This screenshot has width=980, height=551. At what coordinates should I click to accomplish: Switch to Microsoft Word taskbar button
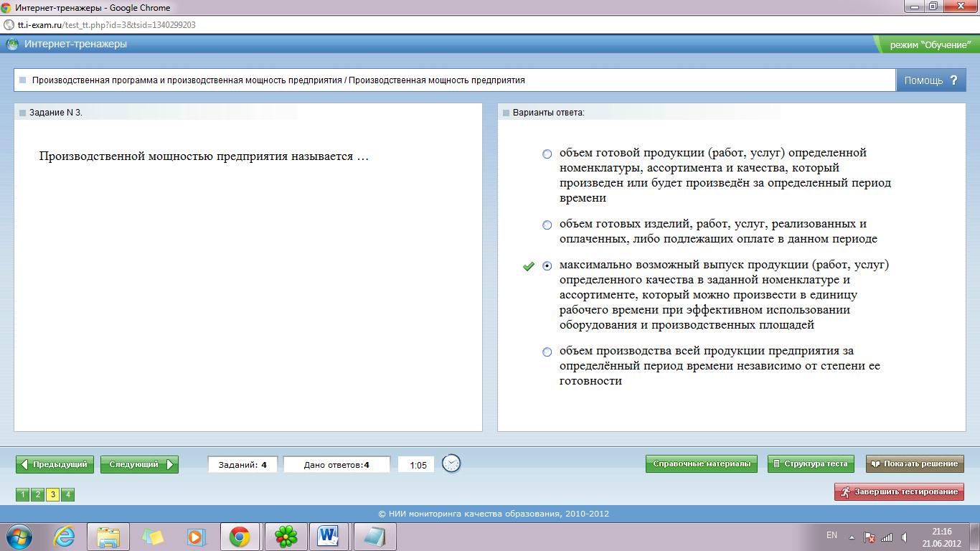(x=329, y=536)
